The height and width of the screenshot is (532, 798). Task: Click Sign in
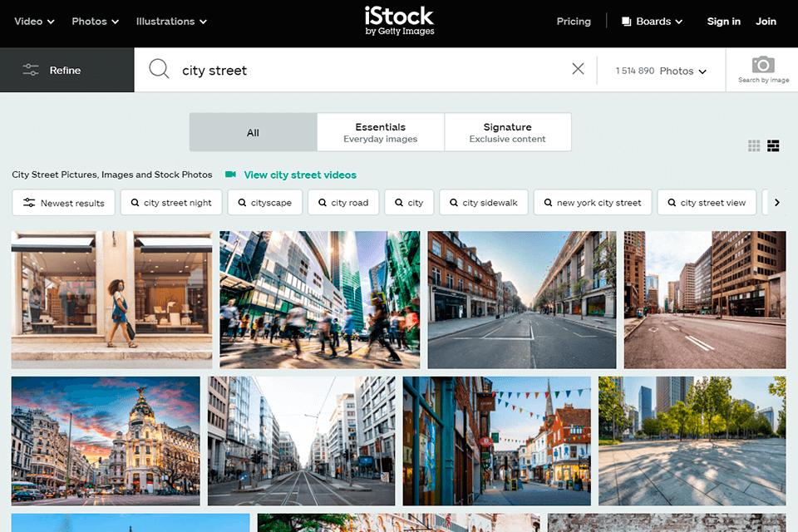(723, 22)
